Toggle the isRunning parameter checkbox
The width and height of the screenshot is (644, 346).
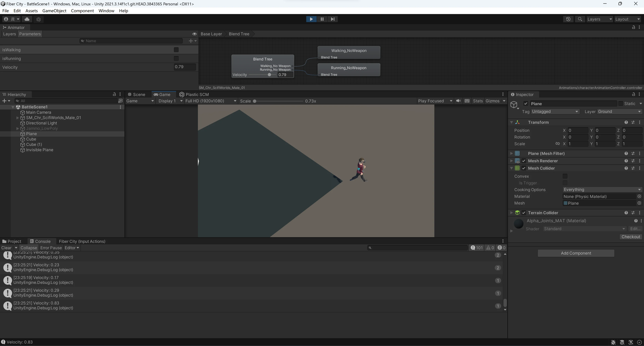[176, 58]
